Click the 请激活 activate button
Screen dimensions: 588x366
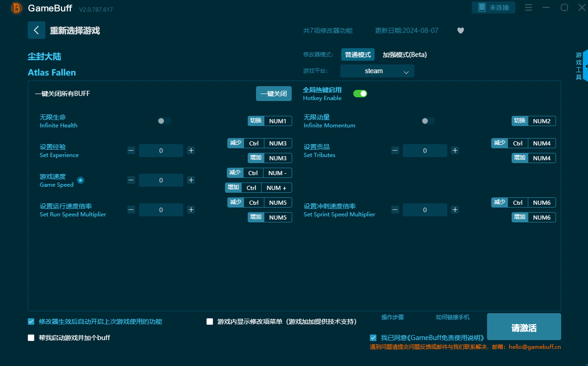(524, 327)
